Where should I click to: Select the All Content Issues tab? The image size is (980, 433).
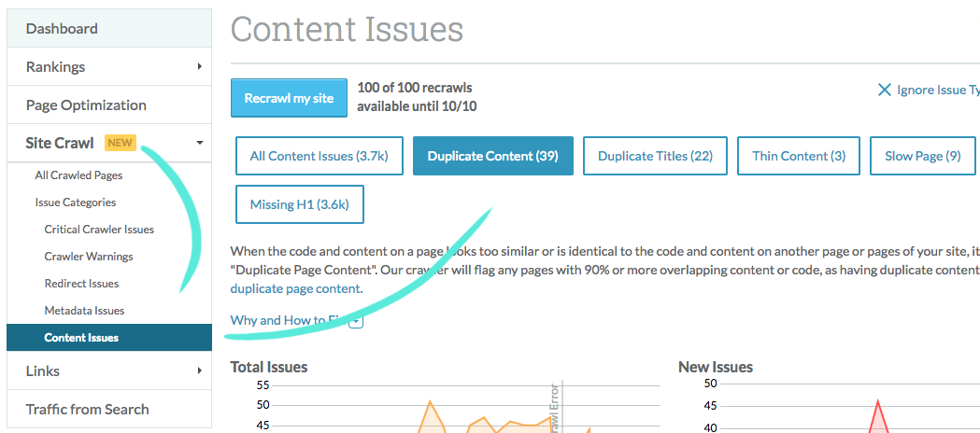point(319,156)
